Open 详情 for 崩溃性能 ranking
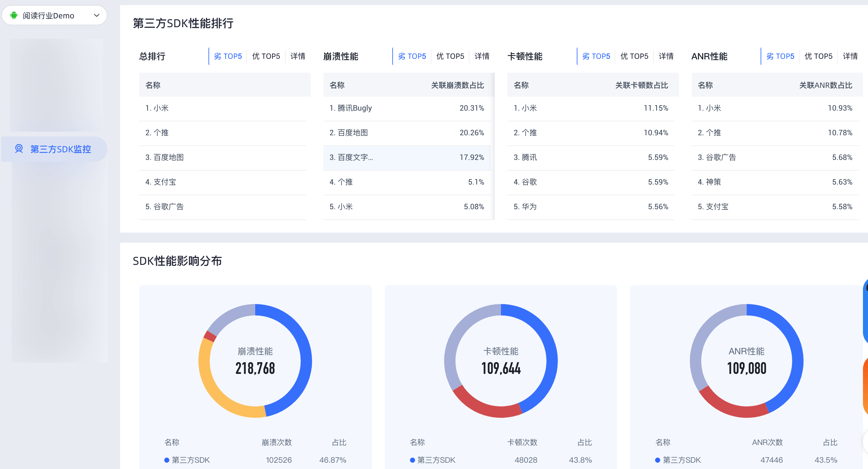868x469 pixels. (x=482, y=56)
